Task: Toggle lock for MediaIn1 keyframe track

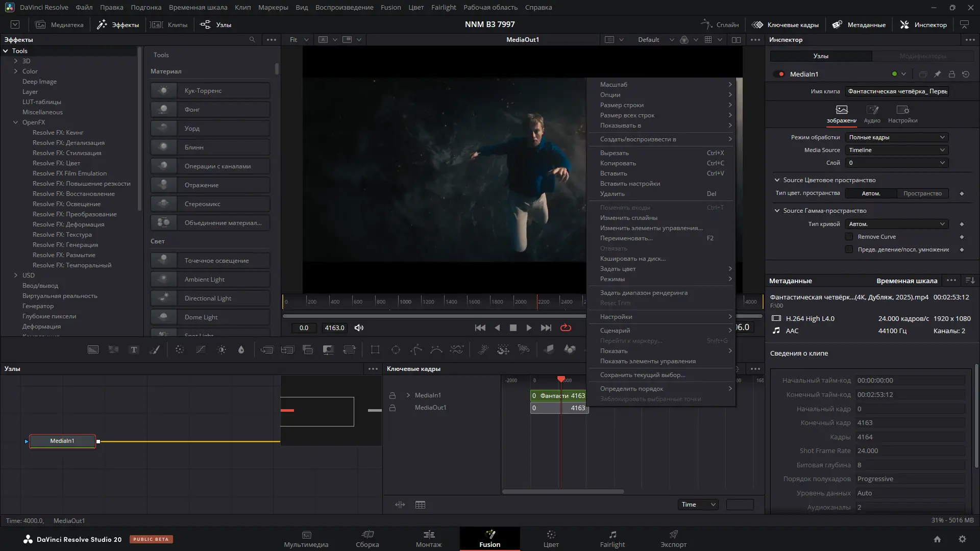Action: point(393,395)
